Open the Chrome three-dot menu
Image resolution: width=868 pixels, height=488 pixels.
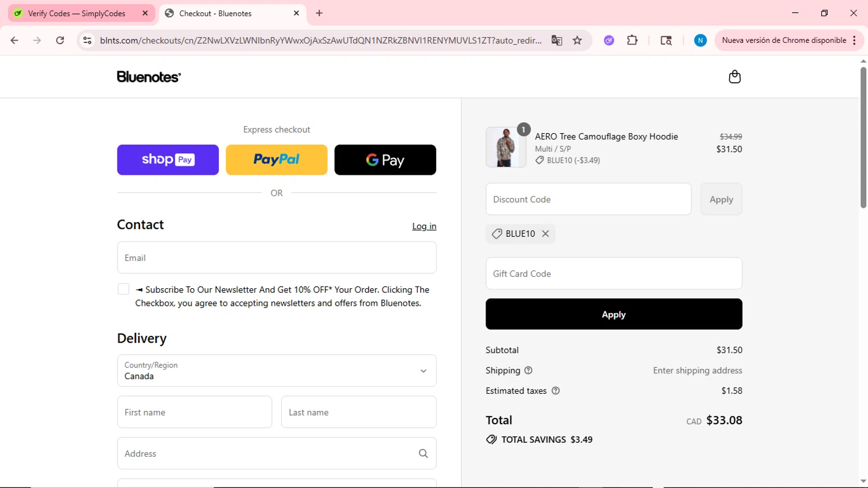coord(854,41)
